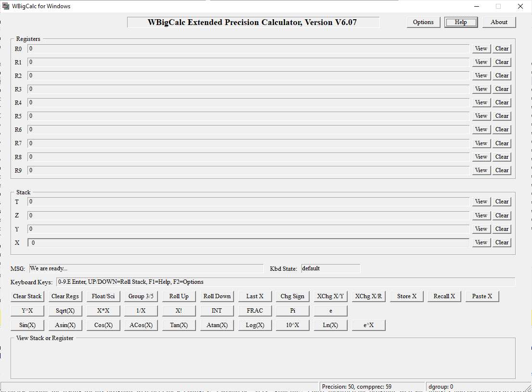Click the Clear Regs button

65,296
